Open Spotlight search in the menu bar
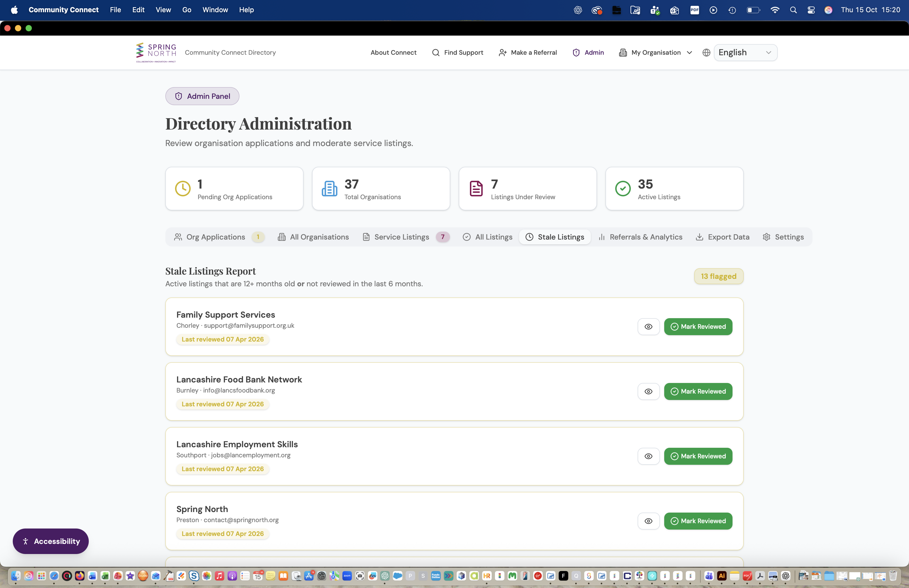Screen dimensions: 909x588 [x=793, y=10]
